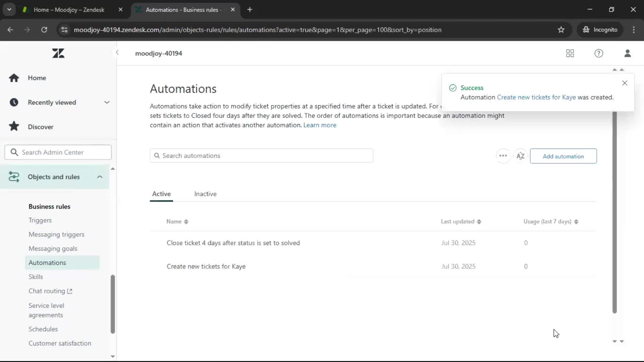644x362 pixels.
Task: Switch to the Inactive tab
Action: tap(205, 194)
